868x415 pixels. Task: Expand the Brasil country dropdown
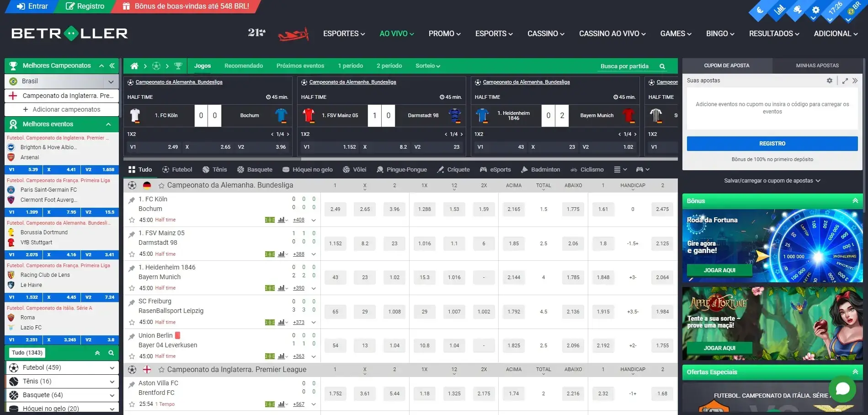click(x=111, y=82)
